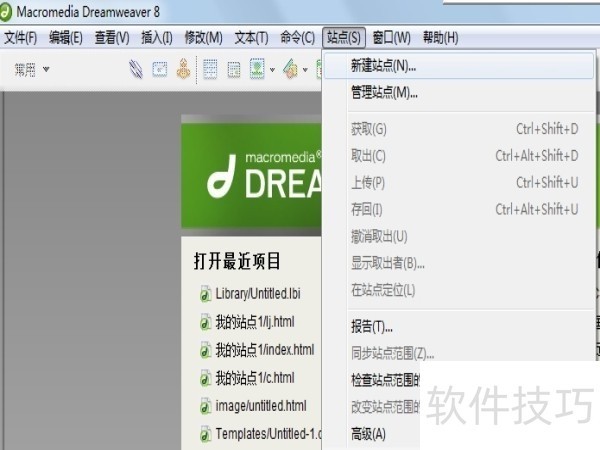Open the 文件(F) menu
The height and width of the screenshot is (450, 600).
[21, 38]
